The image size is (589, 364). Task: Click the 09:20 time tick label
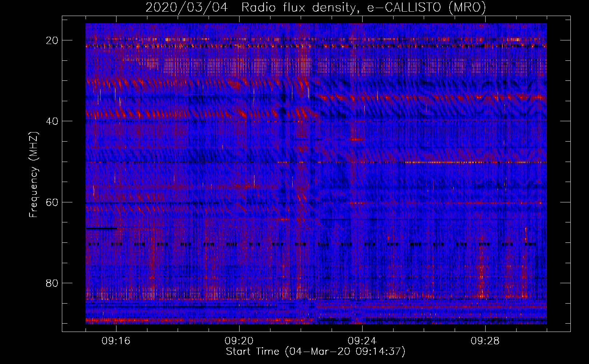click(239, 341)
